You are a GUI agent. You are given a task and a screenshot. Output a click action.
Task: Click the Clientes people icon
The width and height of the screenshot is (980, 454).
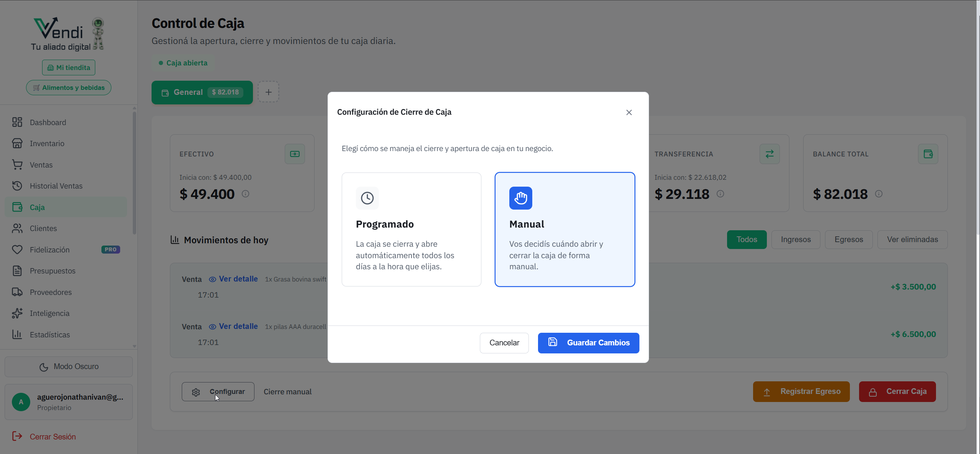point(18,228)
